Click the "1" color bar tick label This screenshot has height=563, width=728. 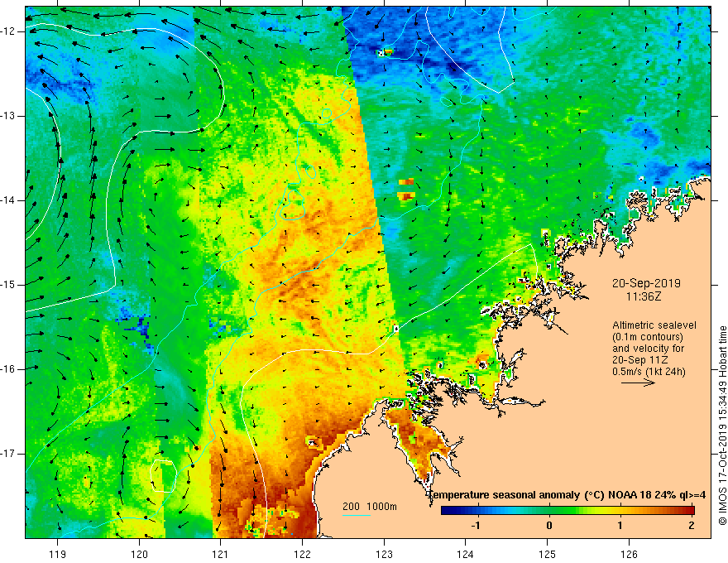tap(620, 526)
